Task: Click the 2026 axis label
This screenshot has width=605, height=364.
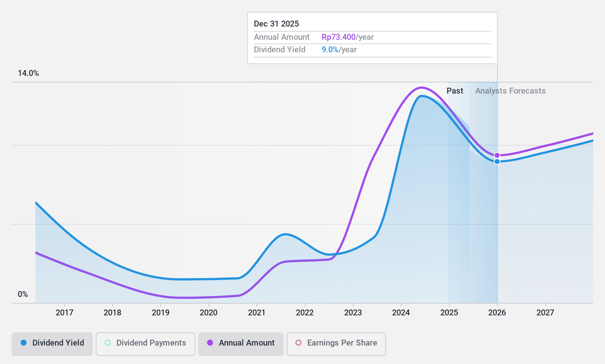Action: 497,313
